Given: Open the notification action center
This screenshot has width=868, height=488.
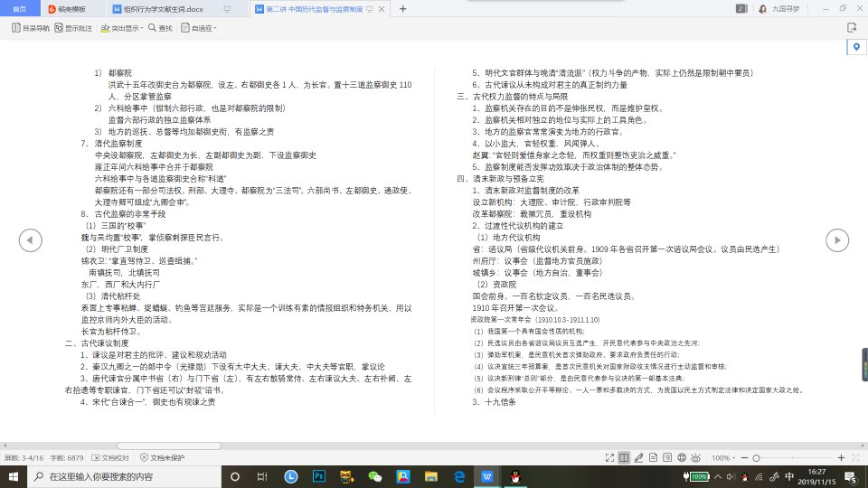Looking at the screenshot, I should click(852, 476).
